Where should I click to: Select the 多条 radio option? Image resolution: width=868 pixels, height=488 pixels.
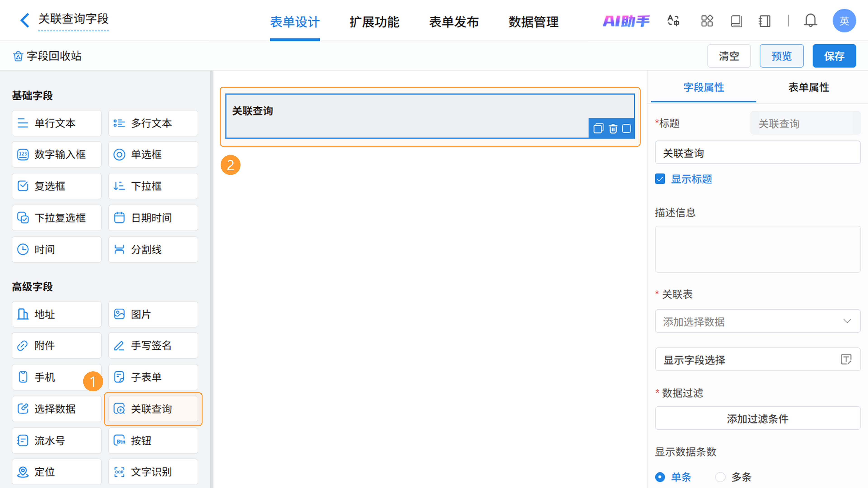click(x=720, y=477)
